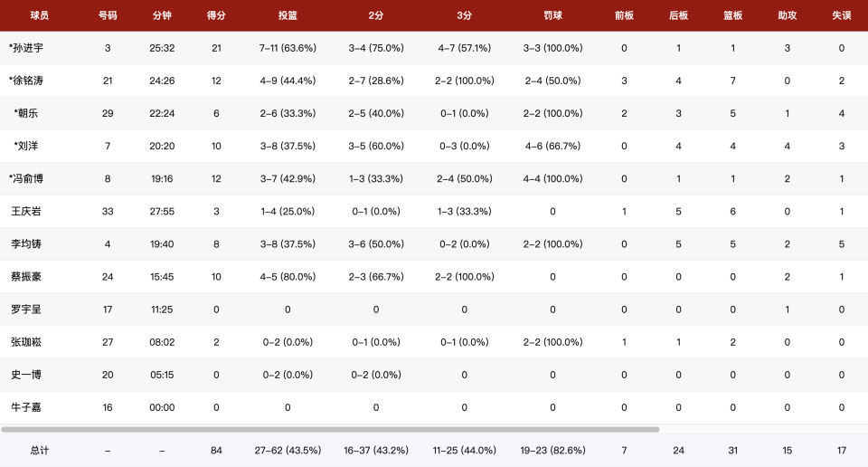The image size is (868, 467).
Task: Open player 孙进宇 in the table
Action: click(26, 48)
